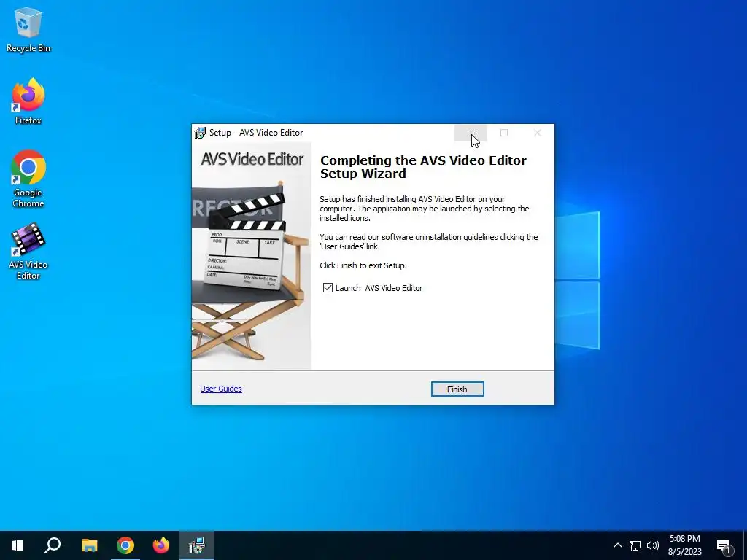This screenshot has height=560, width=747.
Task: Click the Completing the AVS Video Editor heading
Action: pos(424,167)
